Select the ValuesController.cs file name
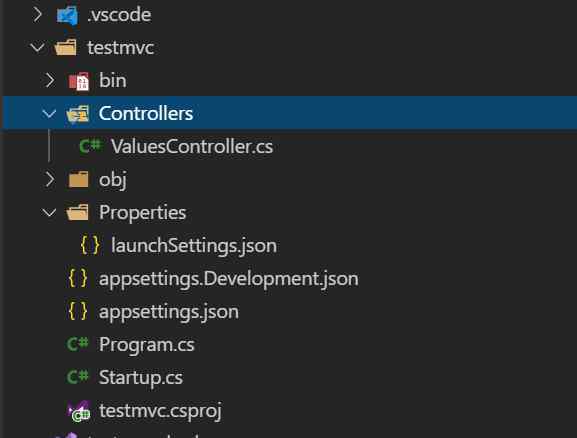This screenshot has width=577, height=438. (192, 146)
